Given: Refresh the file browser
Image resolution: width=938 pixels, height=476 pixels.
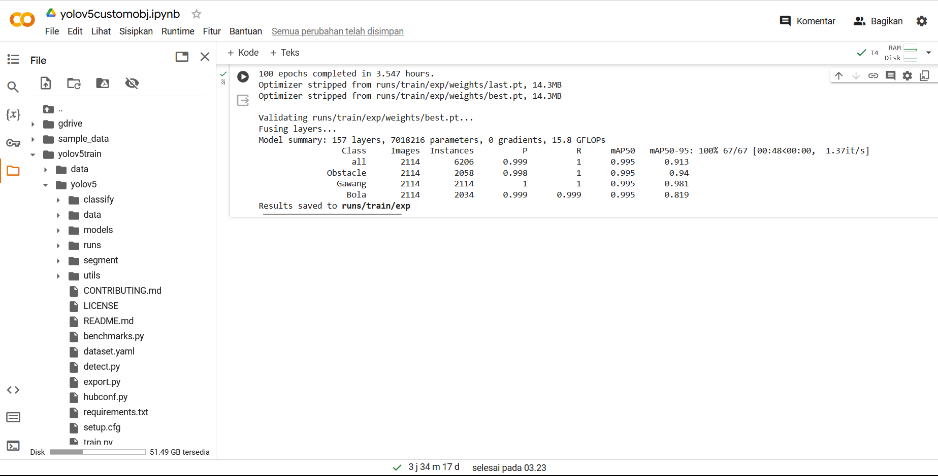Looking at the screenshot, I should [x=74, y=84].
